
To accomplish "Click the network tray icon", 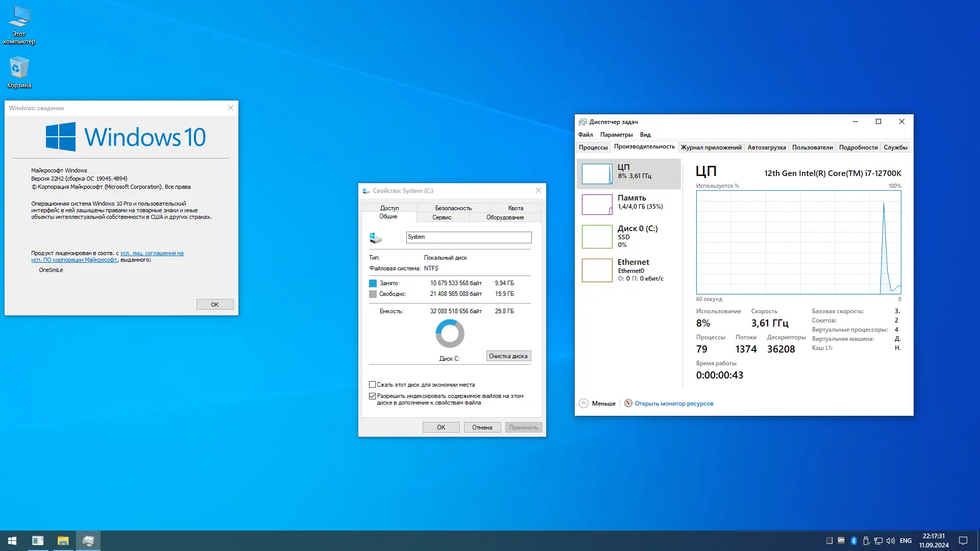I will pyautogui.click(x=878, y=541).
